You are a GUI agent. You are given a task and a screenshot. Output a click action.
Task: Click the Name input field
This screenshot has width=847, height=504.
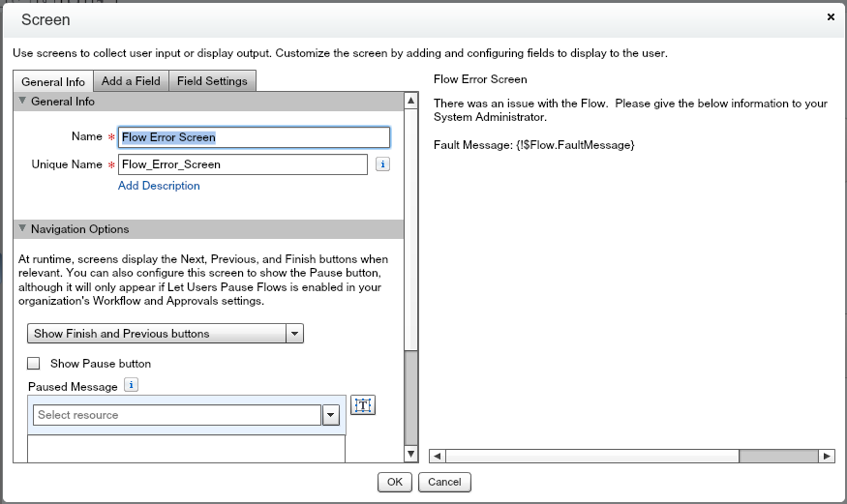[x=254, y=137]
